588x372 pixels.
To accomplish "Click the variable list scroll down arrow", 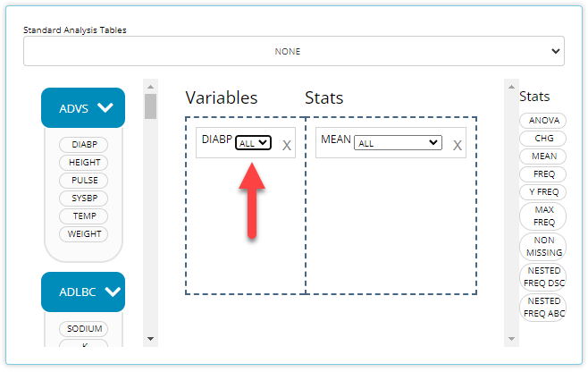I will 150,339.
